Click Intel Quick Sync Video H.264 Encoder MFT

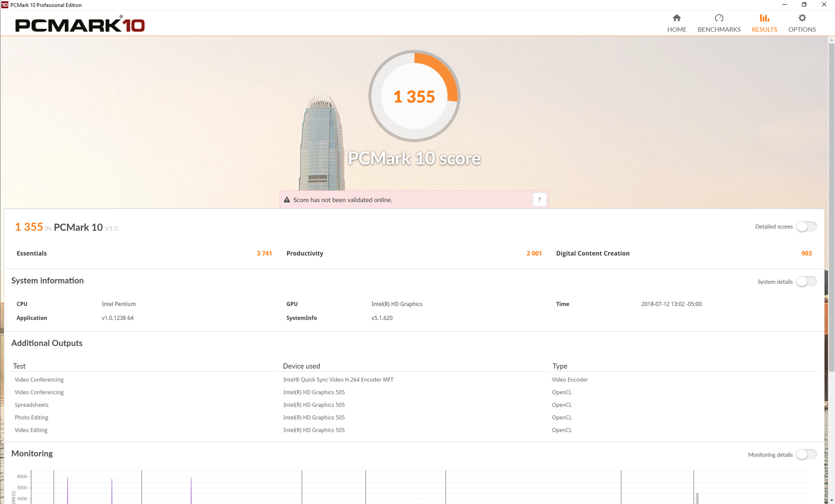(338, 380)
